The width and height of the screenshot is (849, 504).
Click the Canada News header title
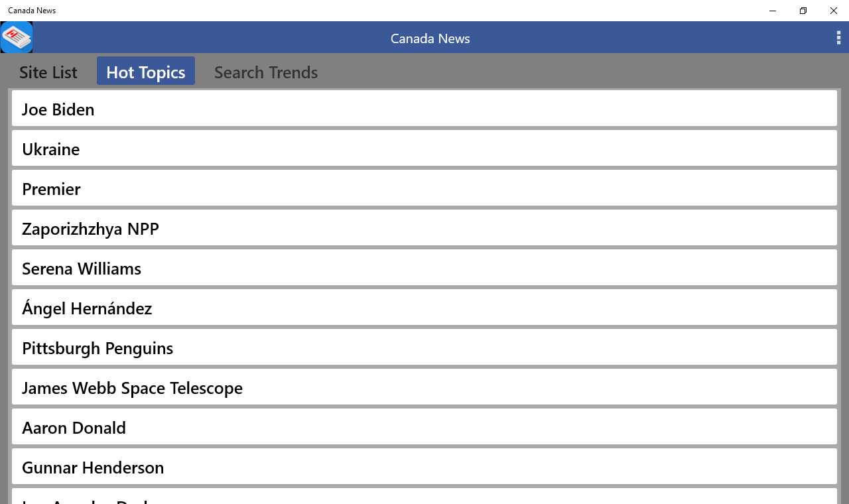pos(430,38)
